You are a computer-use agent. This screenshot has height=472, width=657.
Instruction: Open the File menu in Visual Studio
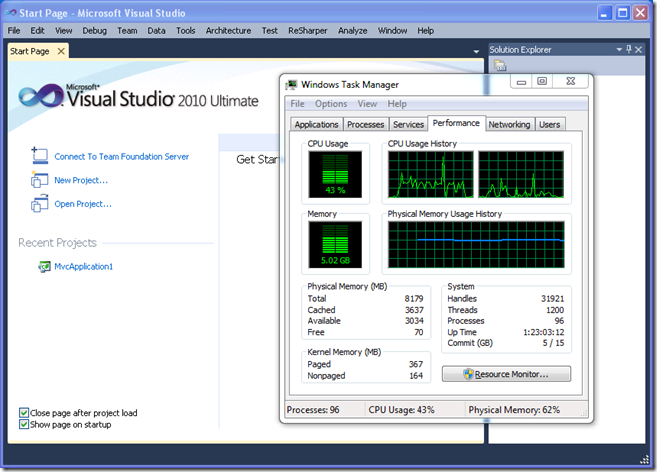pos(14,31)
